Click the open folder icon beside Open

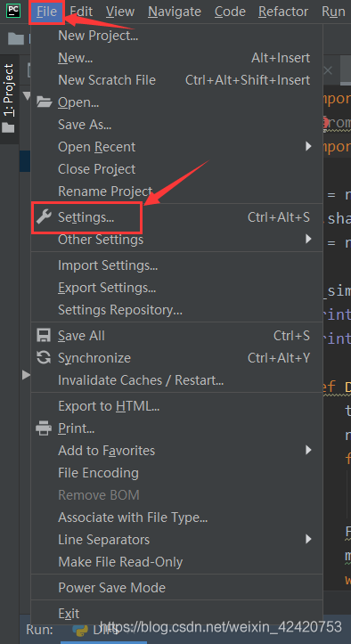click(44, 102)
